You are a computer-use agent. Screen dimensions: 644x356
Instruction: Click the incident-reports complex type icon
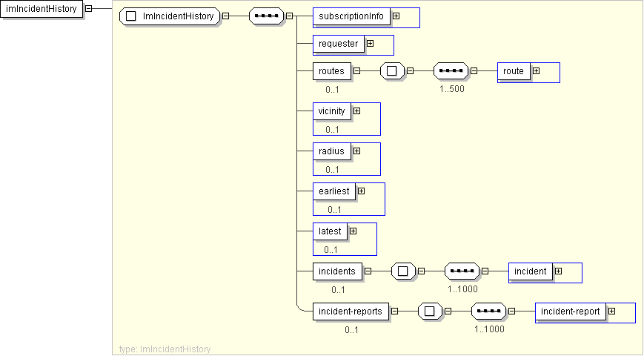(x=430, y=311)
